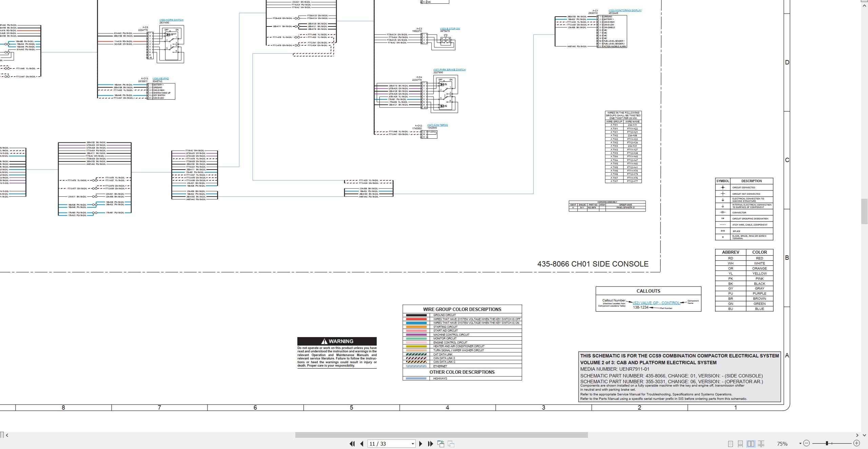Click the go-to-next-view icon
The image size is (868, 449).
tap(451, 444)
